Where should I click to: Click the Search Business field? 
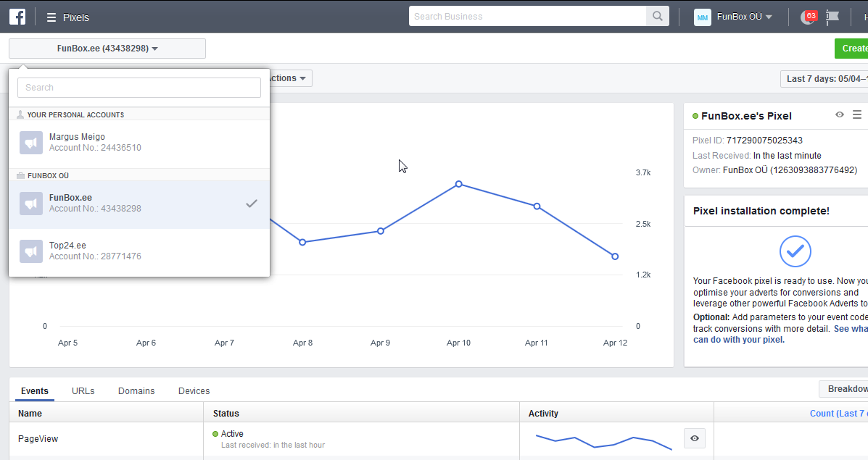(x=528, y=16)
